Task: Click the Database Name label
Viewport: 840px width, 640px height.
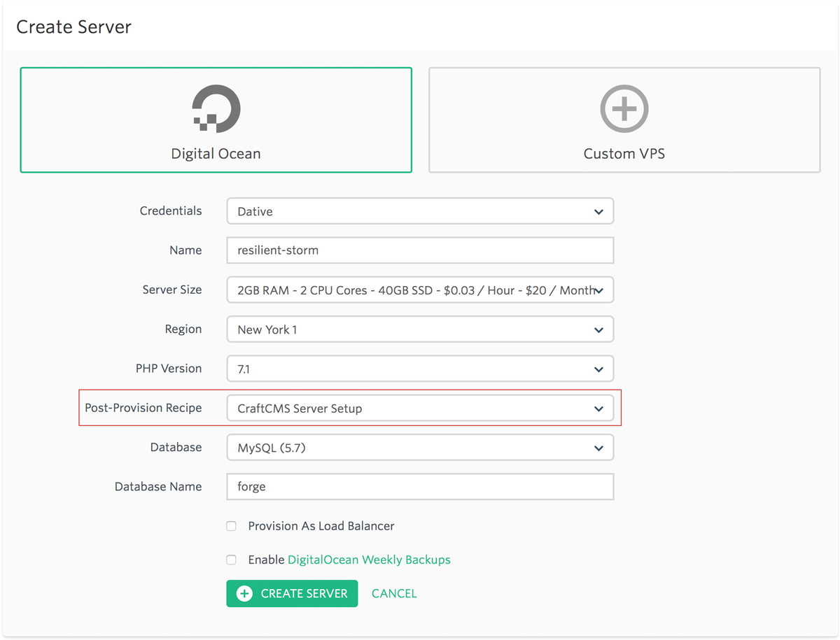Action: point(158,486)
